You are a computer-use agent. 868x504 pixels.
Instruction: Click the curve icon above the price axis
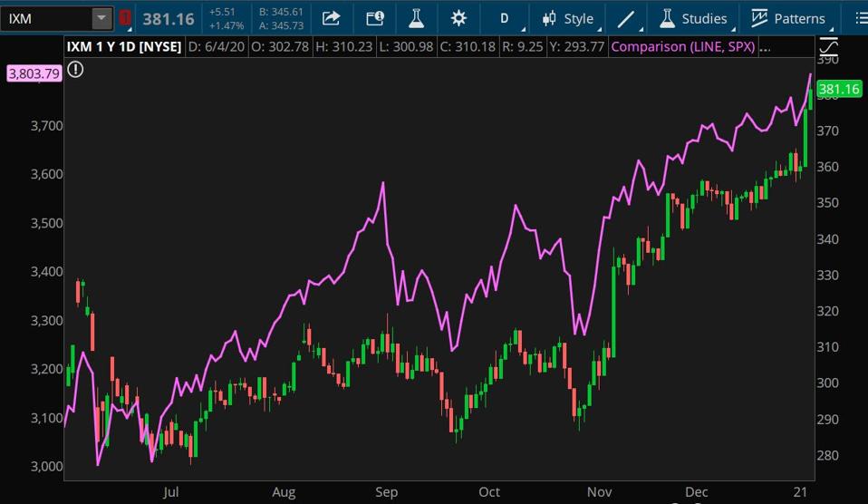828,46
